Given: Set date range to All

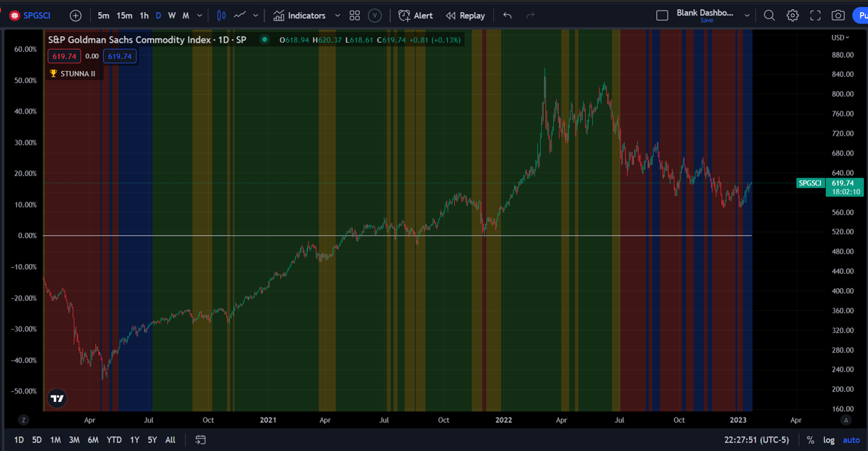Looking at the screenshot, I should click(171, 440).
